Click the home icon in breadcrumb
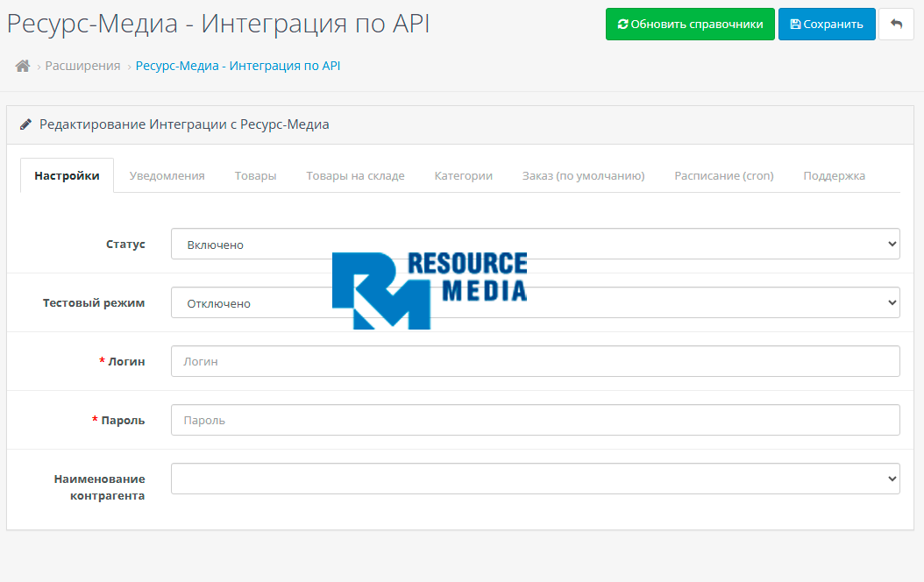 (x=23, y=66)
